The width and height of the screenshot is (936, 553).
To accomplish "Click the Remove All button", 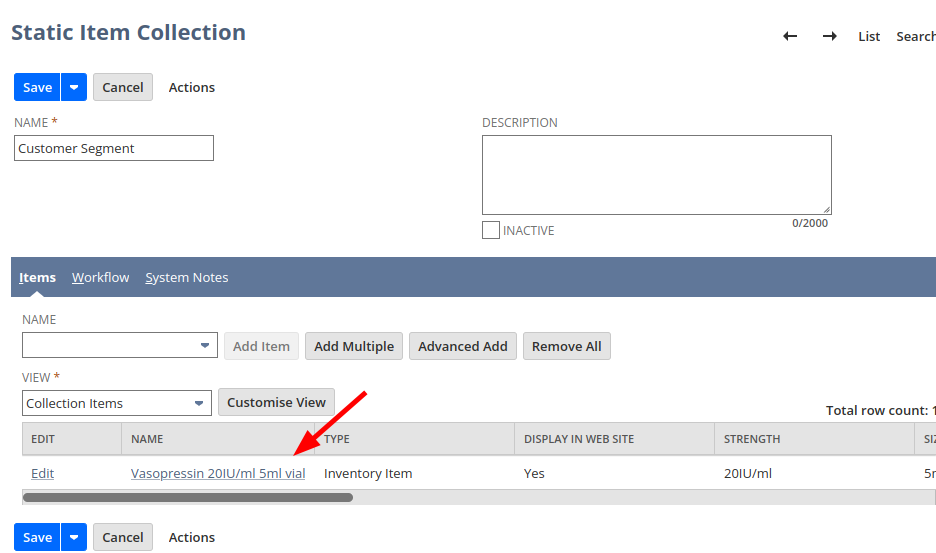I will click(x=566, y=346).
